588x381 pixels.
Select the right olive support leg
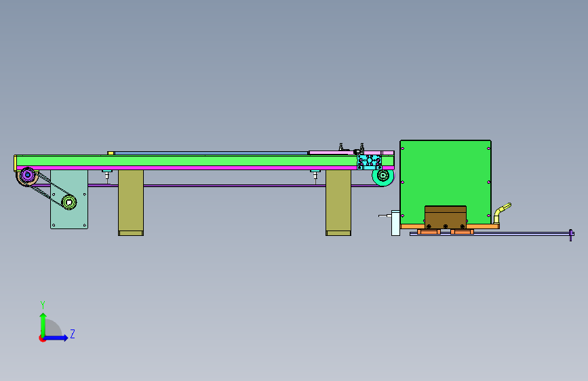[338, 203]
